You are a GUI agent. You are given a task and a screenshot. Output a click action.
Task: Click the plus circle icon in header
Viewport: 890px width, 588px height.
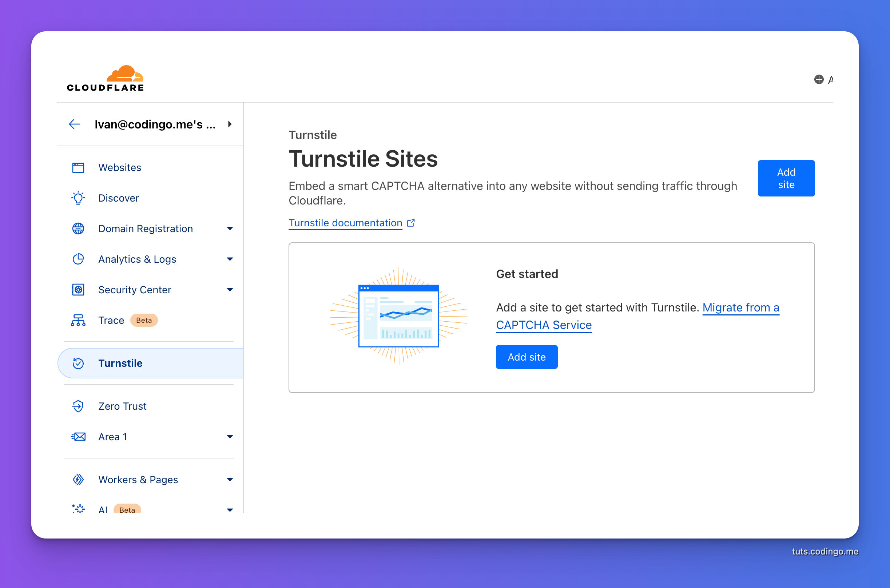(x=819, y=79)
